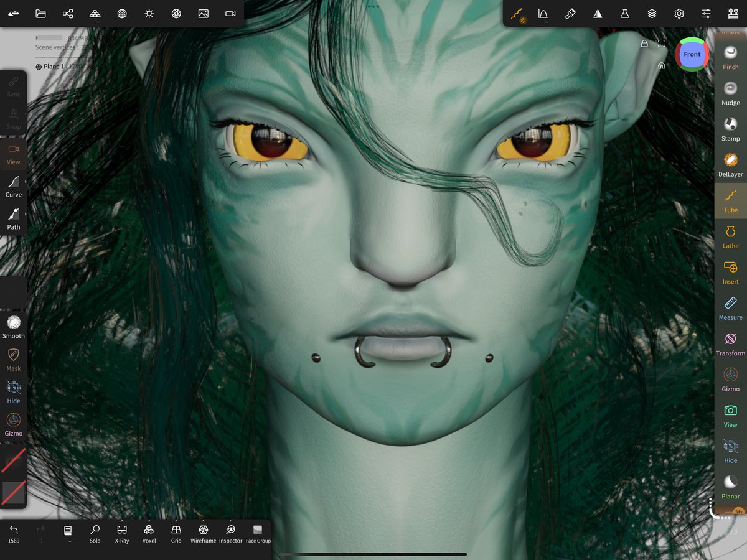
Task: Reset camera with home icon
Action: click(x=662, y=65)
